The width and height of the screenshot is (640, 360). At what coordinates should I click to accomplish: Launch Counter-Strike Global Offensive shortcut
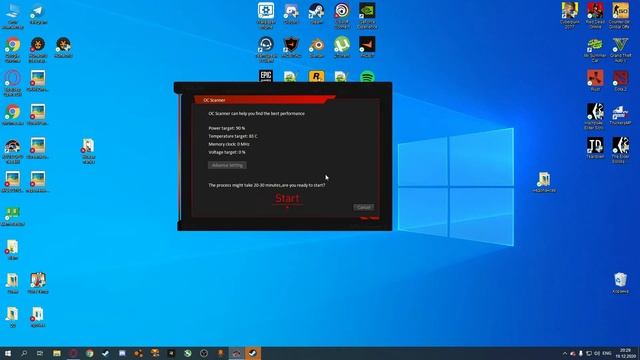pos(620,16)
